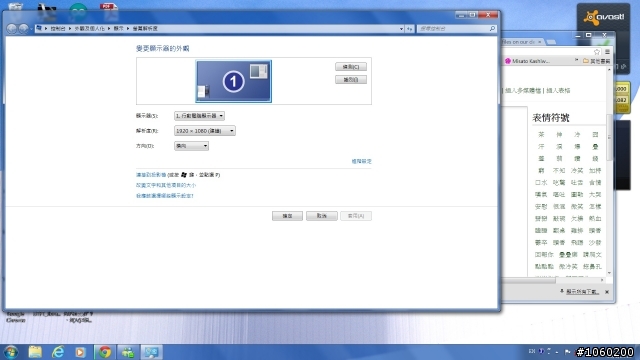
Task: Insert the 點點點 emoticon
Action: (544, 267)
